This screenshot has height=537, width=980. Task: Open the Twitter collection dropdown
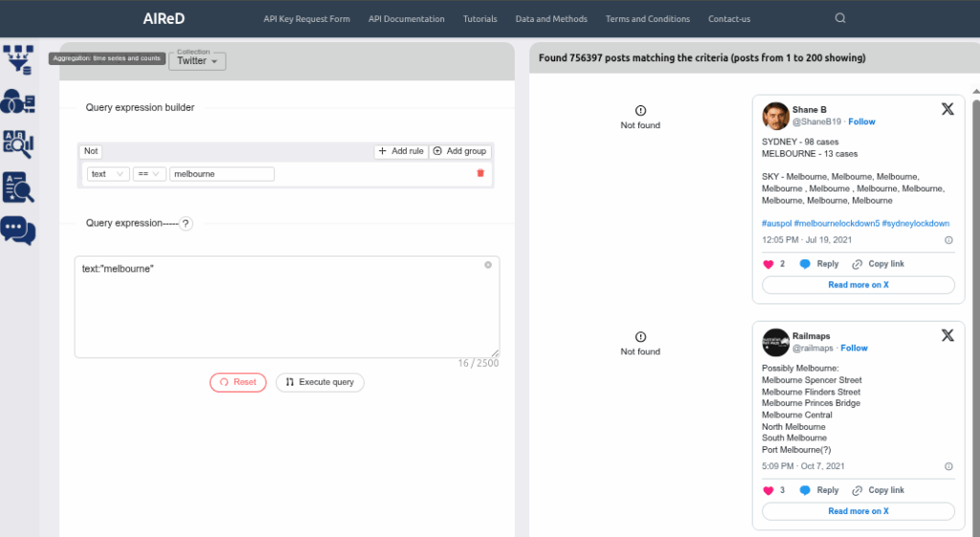(197, 61)
